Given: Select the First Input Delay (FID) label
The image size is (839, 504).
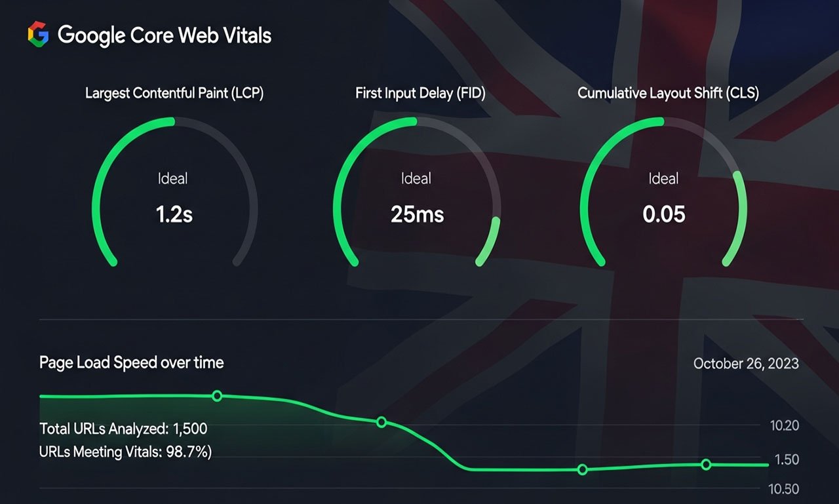Looking at the screenshot, I should coord(420,93).
